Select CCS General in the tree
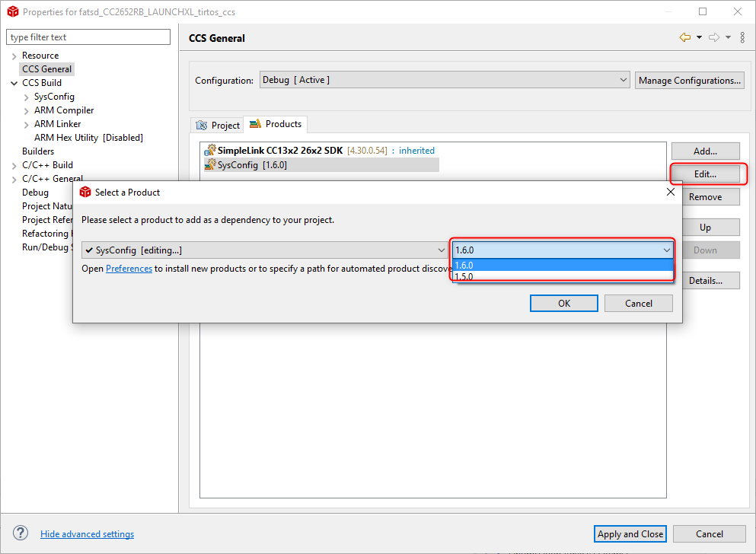756x554 pixels. [x=46, y=69]
